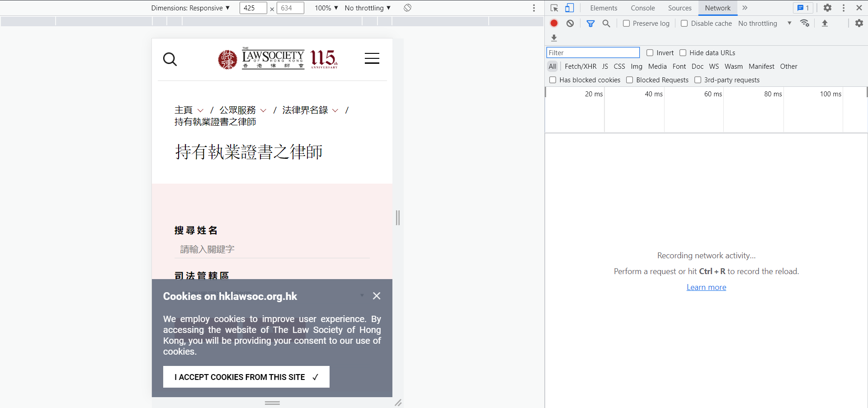The height and width of the screenshot is (408, 868).
Task: Close the DevTools panel
Action: pyautogui.click(x=859, y=8)
